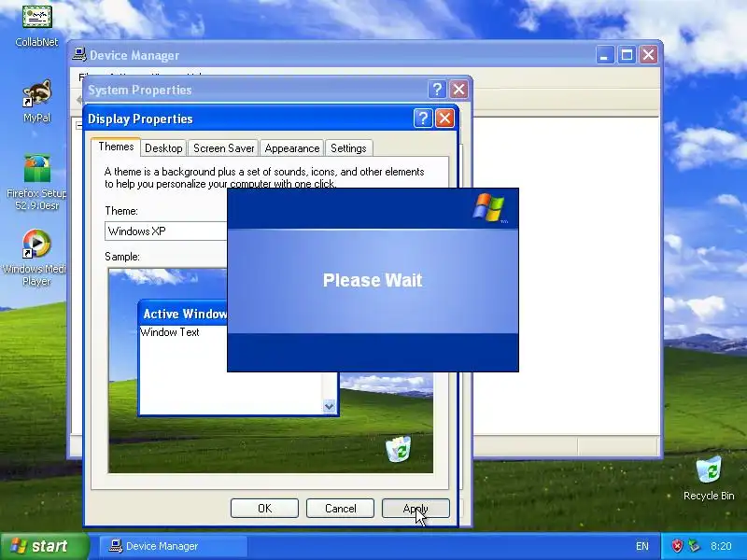Open the Theme combo box showing Windows XP
This screenshot has height=560, width=747.
tap(166, 231)
